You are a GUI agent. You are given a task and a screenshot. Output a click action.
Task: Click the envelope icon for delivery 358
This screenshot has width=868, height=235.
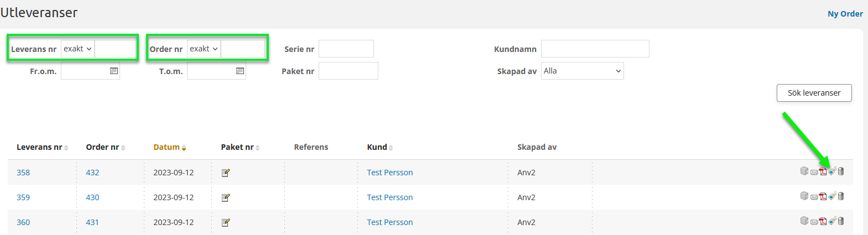tap(814, 172)
